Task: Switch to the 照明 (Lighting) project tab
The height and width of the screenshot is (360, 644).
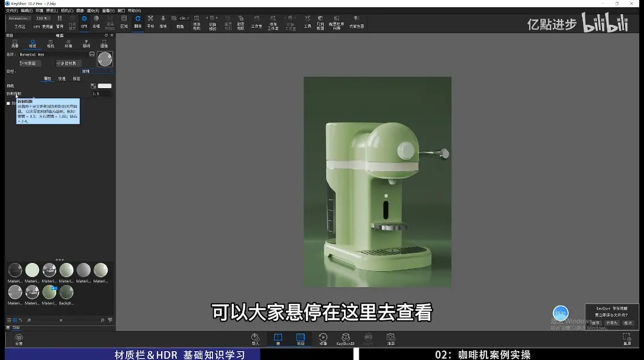Action: (86, 44)
